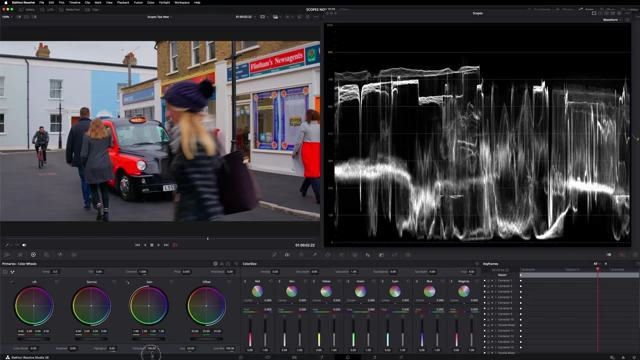Open the viewer zoom 100% dropdown
This screenshot has width=640, height=360.
point(7,17)
